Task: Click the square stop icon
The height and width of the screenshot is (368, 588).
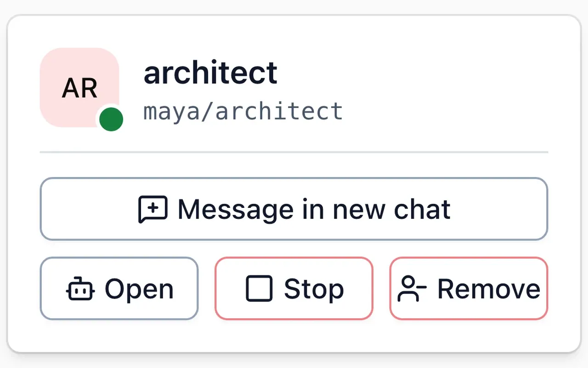Action: pos(259,289)
